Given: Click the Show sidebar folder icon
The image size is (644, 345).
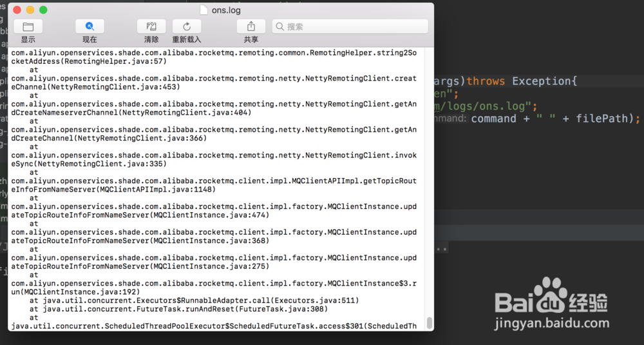Looking at the screenshot, I should pyautogui.click(x=28, y=26).
